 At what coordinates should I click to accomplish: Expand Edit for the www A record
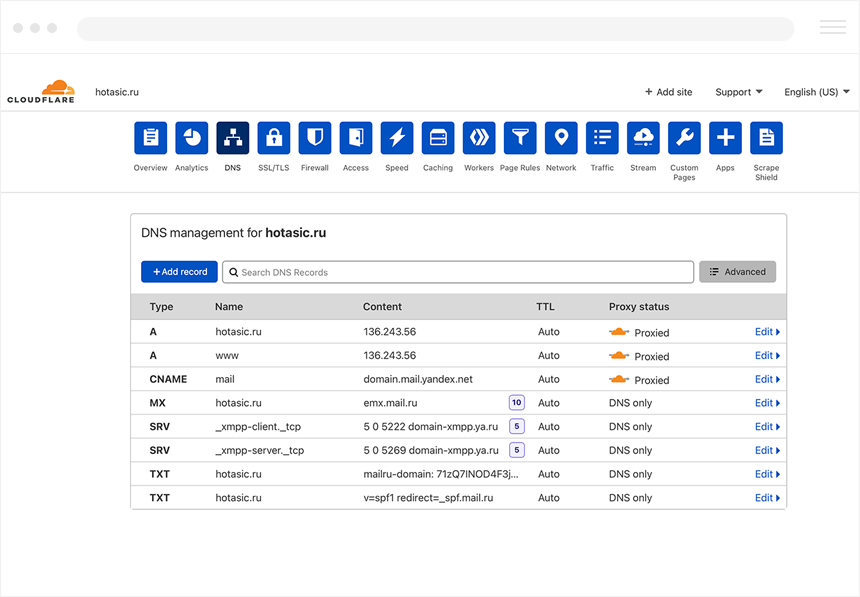(767, 355)
